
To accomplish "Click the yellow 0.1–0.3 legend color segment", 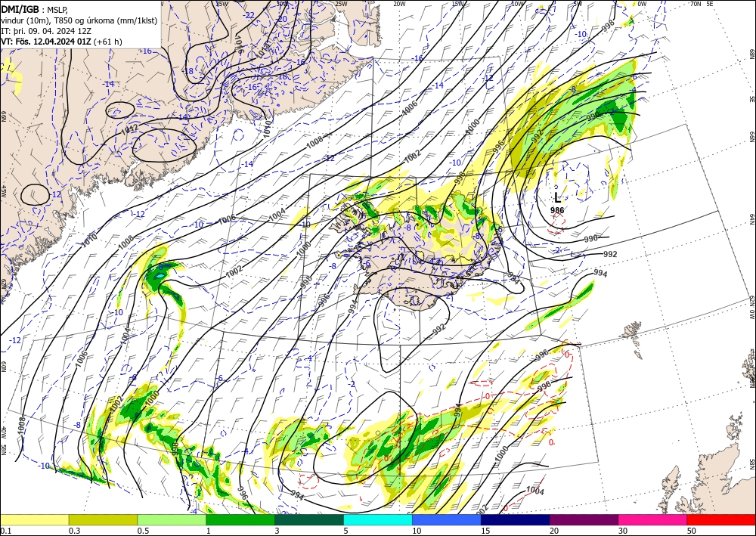I will pyautogui.click(x=34, y=519).
